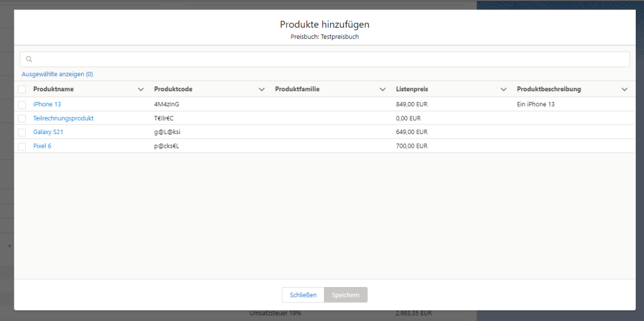The height and width of the screenshot is (321, 644).
Task: Expand the Produktcode column chevron menu
Action: pos(262,89)
